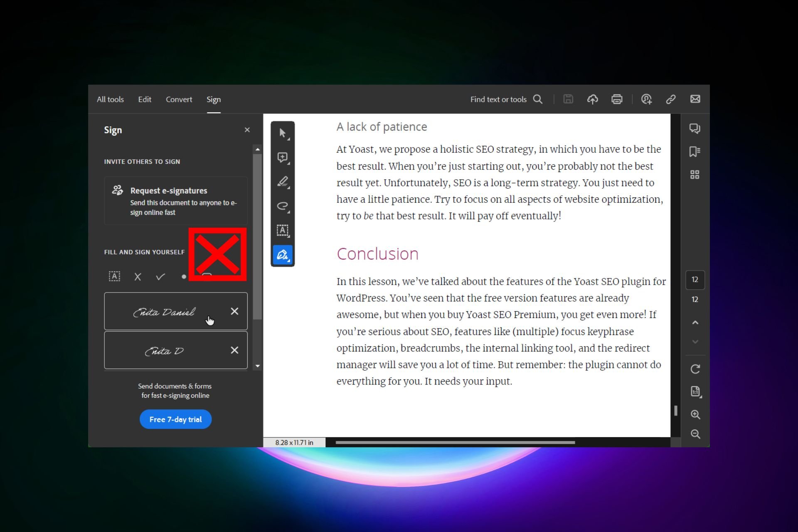798x532 pixels.
Task: Open the All tools menu
Action: [110, 99]
